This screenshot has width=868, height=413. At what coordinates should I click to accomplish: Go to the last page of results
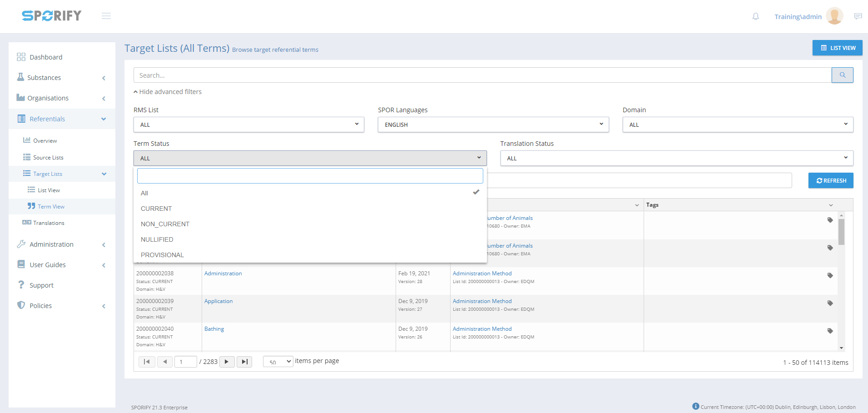coord(244,362)
